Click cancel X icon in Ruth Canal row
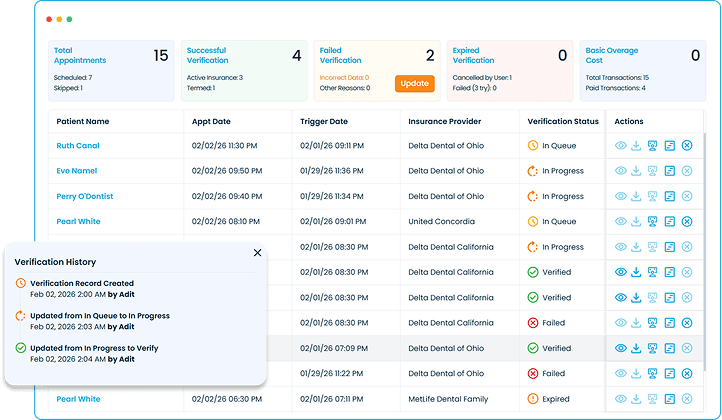 pyautogui.click(x=687, y=146)
